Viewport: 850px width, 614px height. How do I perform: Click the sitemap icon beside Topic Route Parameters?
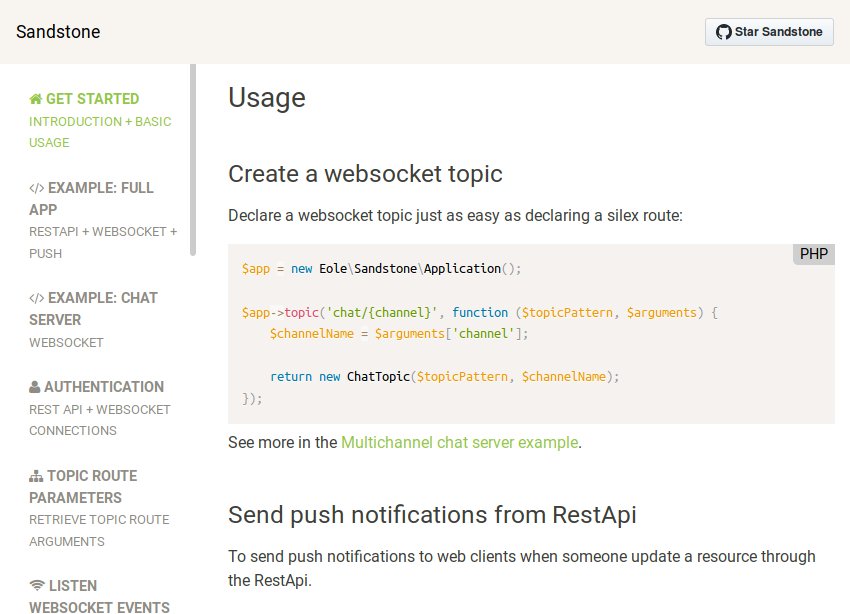pyautogui.click(x=36, y=476)
